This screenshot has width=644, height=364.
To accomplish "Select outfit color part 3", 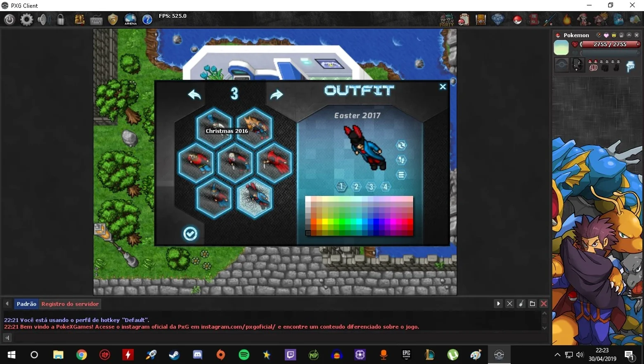I will [x=371, y=187].
